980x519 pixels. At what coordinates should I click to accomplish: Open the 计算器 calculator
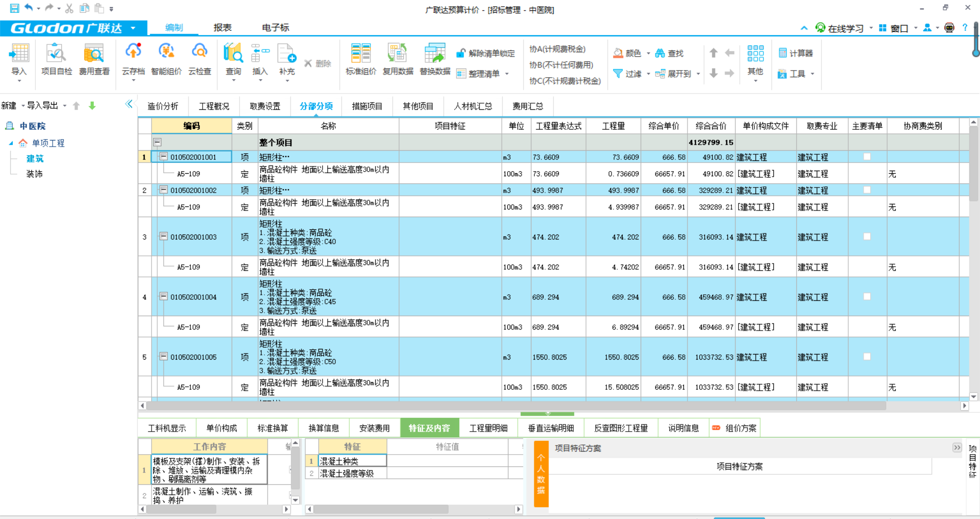pyautogui.click(x=796, y=53)
